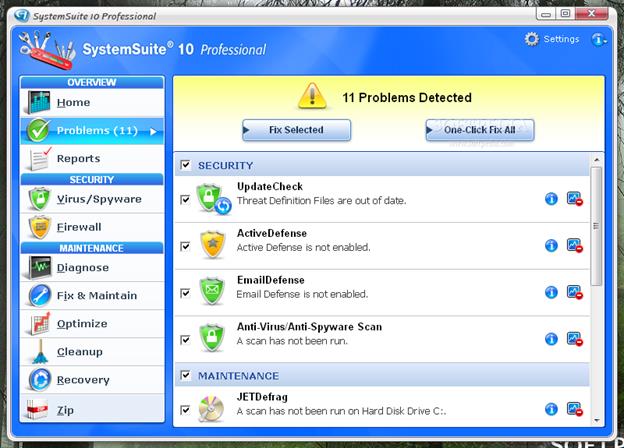The image size is (624, 448).
Task: Open the Reports section
Action: click(92, 158)
